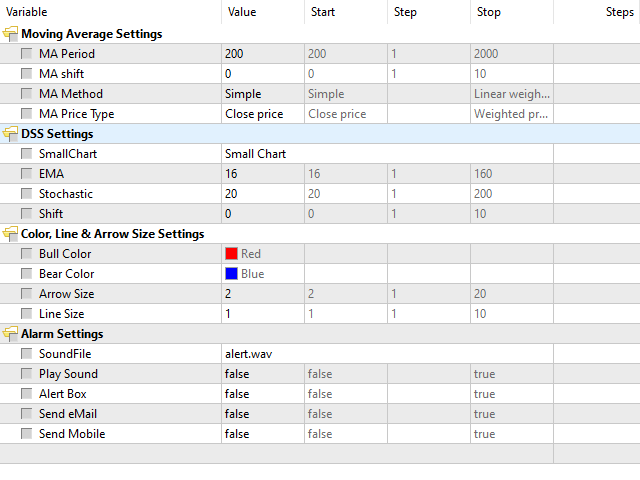Enable the MA Period optimization checkbox
Viewport: 640px width, 480px height.
[x=26, y=54]
